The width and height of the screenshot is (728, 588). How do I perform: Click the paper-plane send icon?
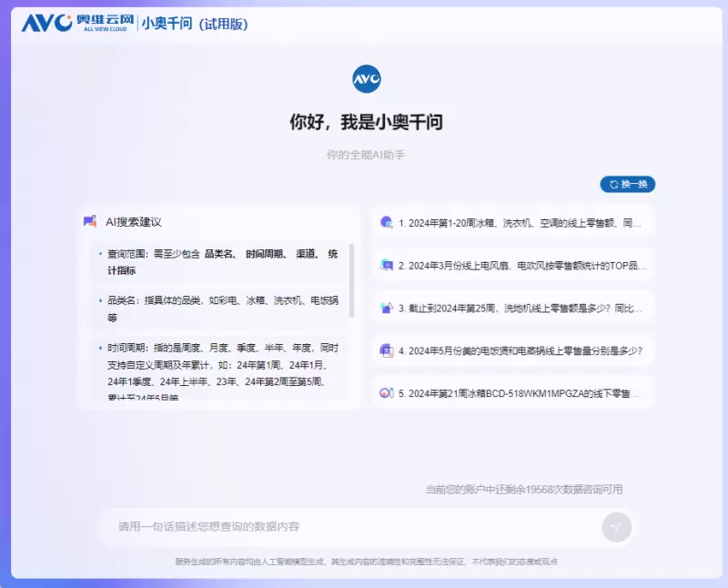click(616, 527)
